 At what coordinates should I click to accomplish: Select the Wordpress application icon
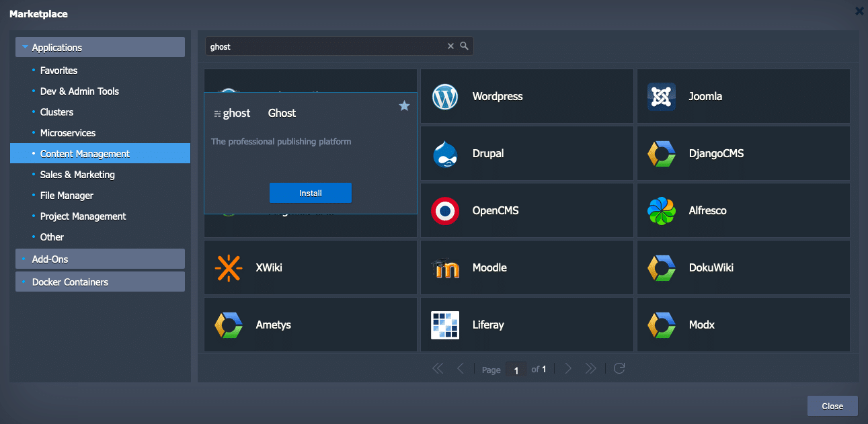point(444,96)
